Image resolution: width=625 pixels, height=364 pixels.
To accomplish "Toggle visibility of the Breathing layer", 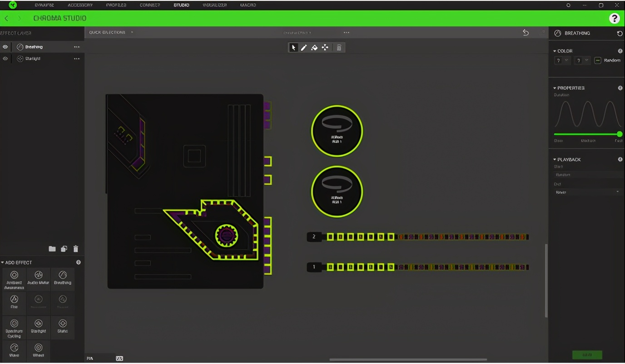I will tap(5, 47).
